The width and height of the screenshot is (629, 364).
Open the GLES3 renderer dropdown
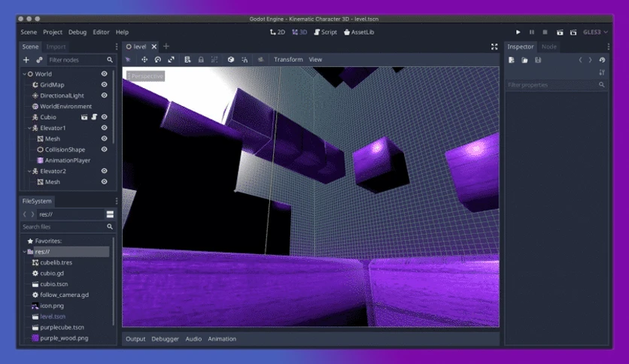(595, 32)
